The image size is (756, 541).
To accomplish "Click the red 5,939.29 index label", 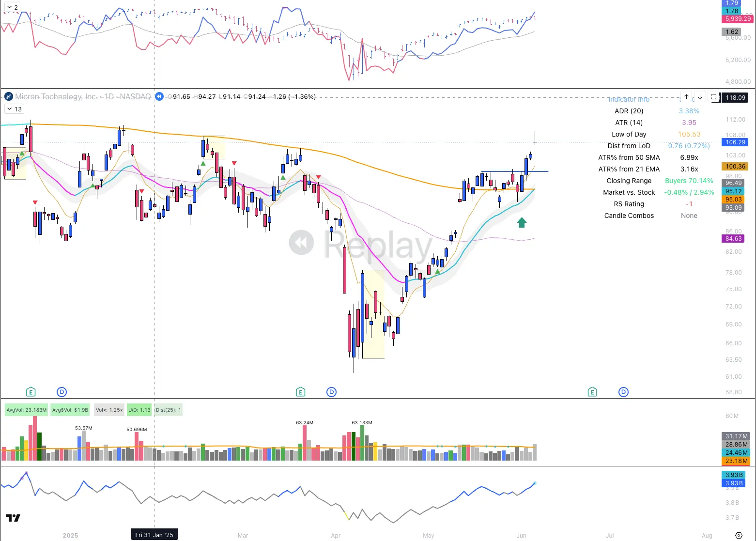I will pyautogui.click(x=738, y=18).
